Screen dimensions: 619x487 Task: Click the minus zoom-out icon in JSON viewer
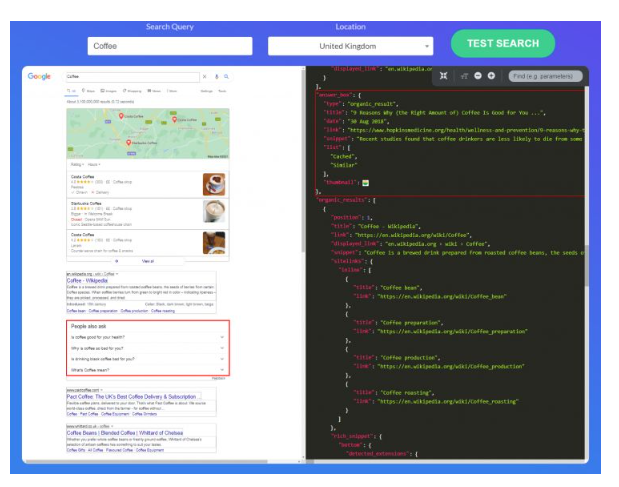pos(478,75)
